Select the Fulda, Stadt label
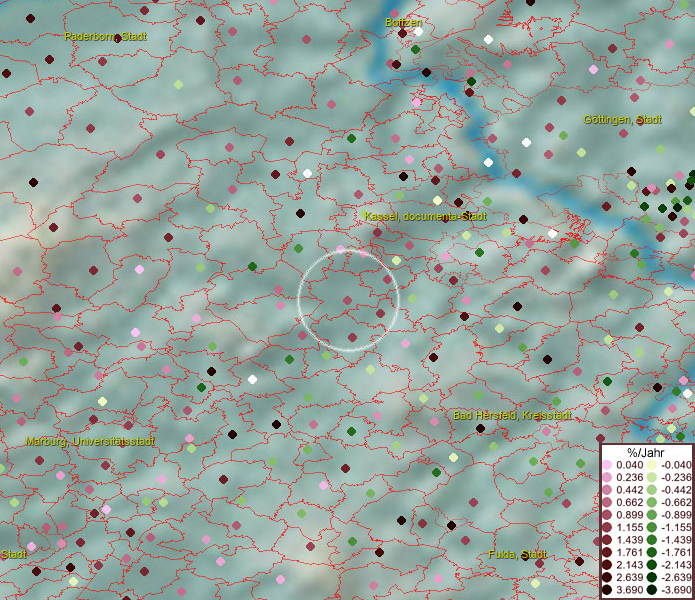 517,554
